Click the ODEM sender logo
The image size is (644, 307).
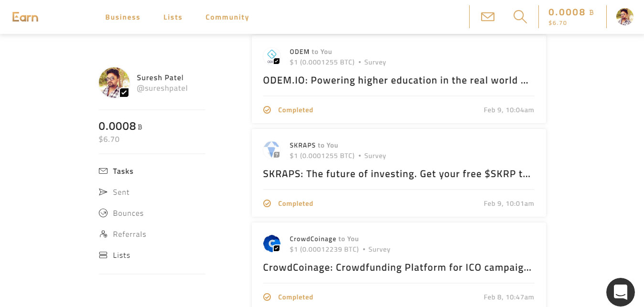[271, 56]
